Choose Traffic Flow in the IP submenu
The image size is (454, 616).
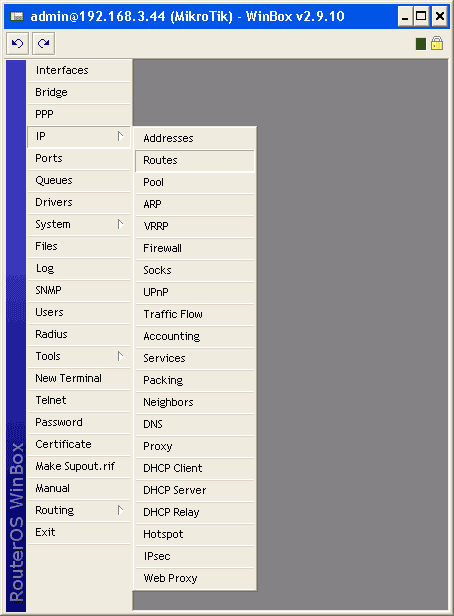click(x=195, y=314)
